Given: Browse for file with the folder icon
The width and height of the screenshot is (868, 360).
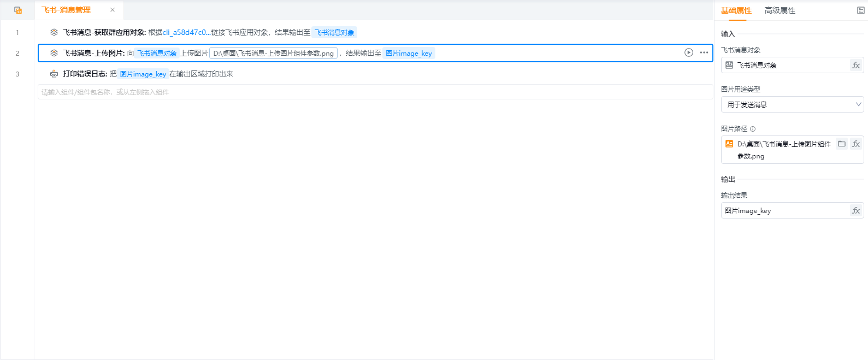Looking at the screenshot, I should [842, 144].
